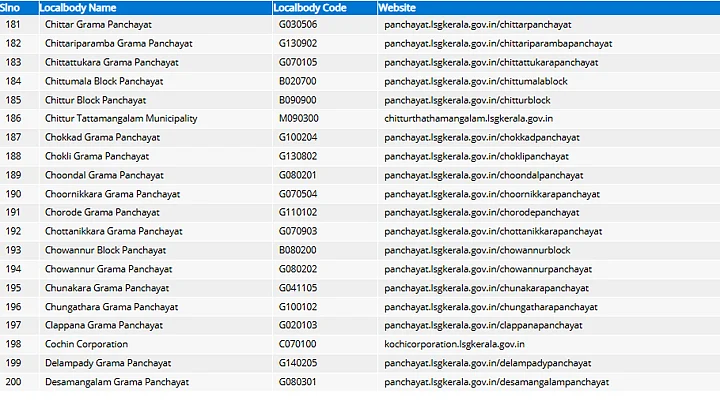Click localbody code G140205

[298, 363]
